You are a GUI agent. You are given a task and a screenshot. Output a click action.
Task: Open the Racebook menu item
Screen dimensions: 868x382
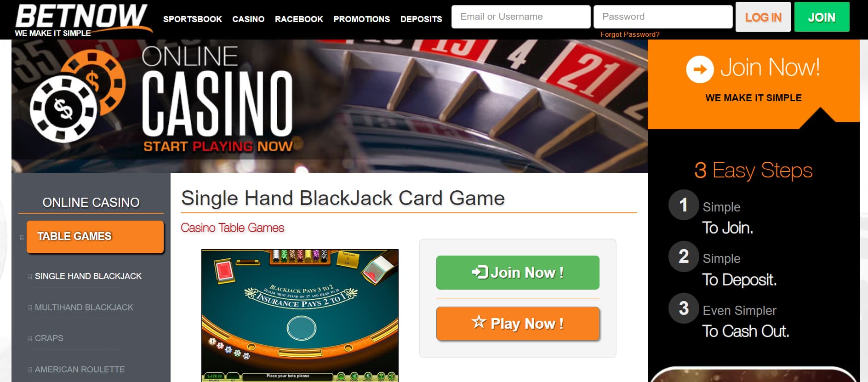pos(299,19)
